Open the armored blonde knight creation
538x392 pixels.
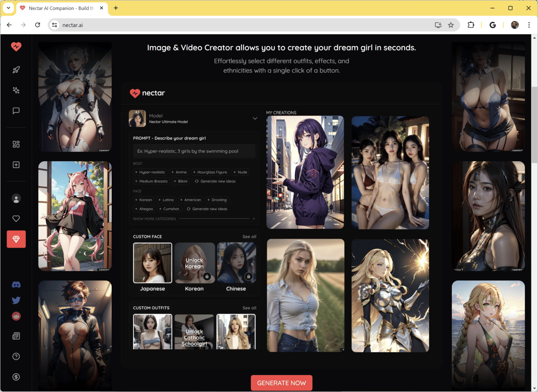[x=390, y=296]
